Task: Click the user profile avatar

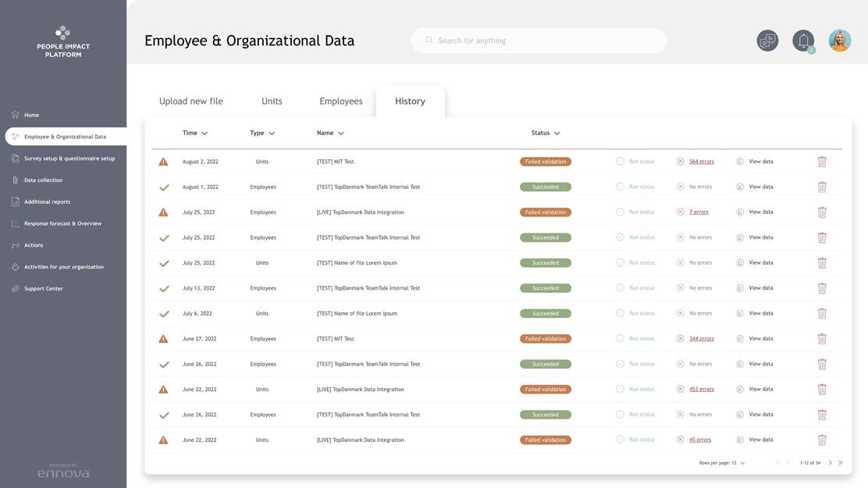Action: (x=839, y=41)
